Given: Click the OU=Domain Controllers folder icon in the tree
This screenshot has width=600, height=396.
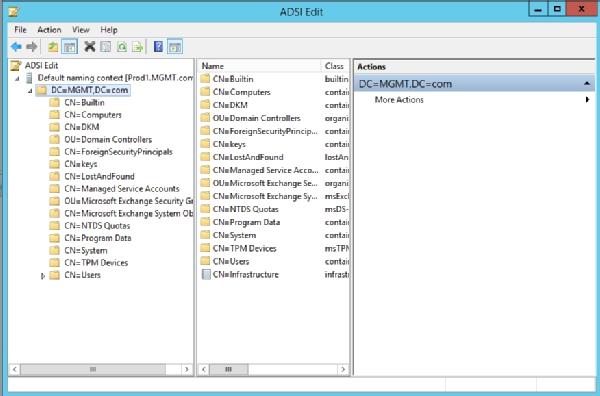Looking at the screenshot, I should click(x=55, y=139).
